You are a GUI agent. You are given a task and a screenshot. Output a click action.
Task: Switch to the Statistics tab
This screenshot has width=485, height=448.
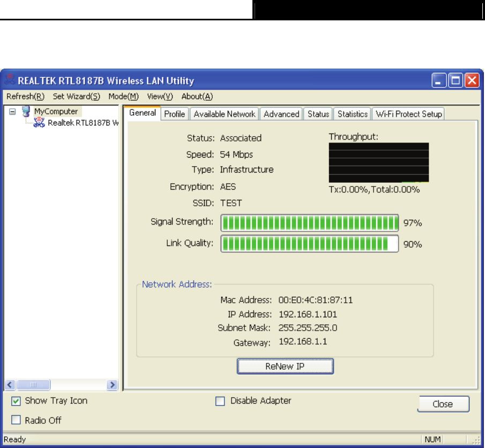pyautogui.click(x=352, y=114)
